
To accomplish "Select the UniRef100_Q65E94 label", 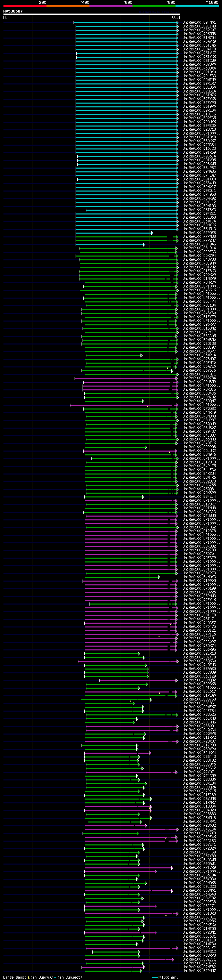I will tap(199, 875).
